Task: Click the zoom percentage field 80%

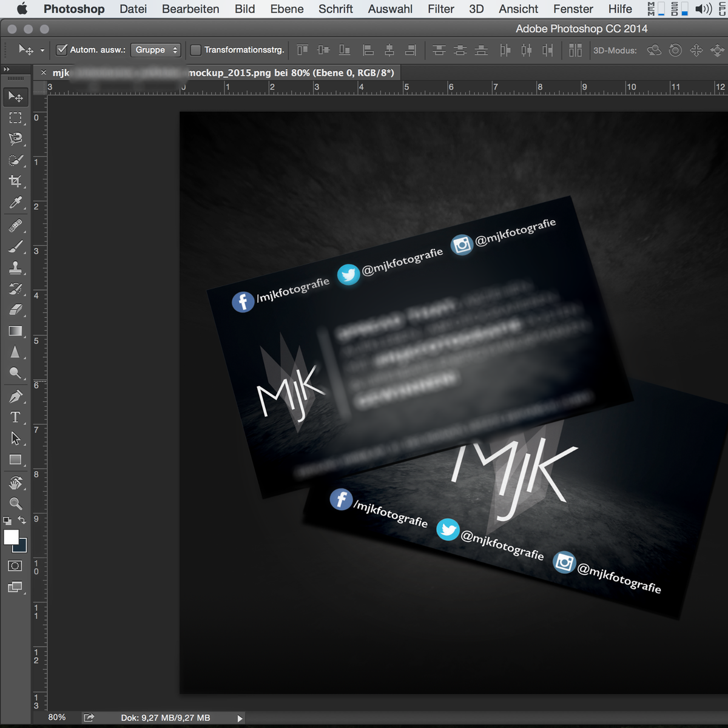Action: (56, 718)
